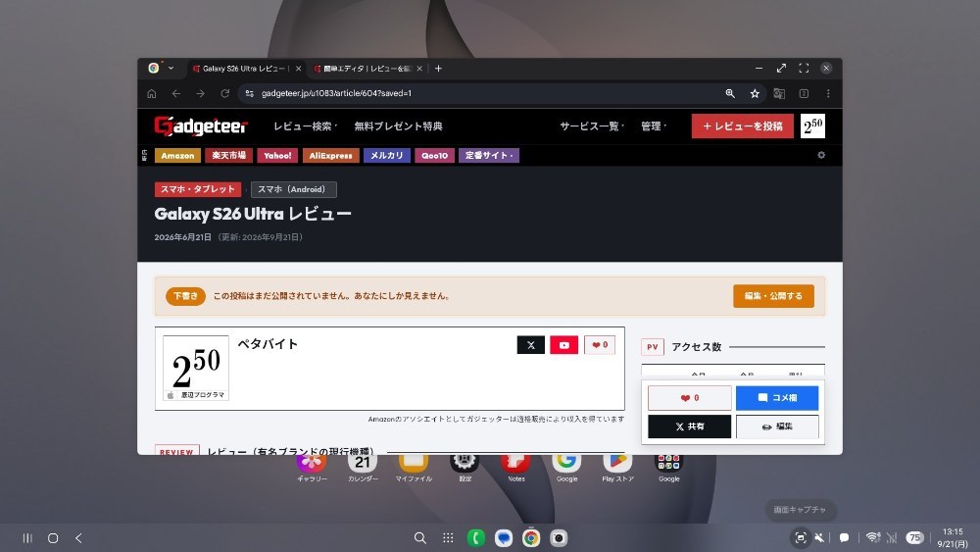This screenshot has width=980, height=552.
Task: Toggle the mute sound icon in system tray
Action: pos(819,537)
